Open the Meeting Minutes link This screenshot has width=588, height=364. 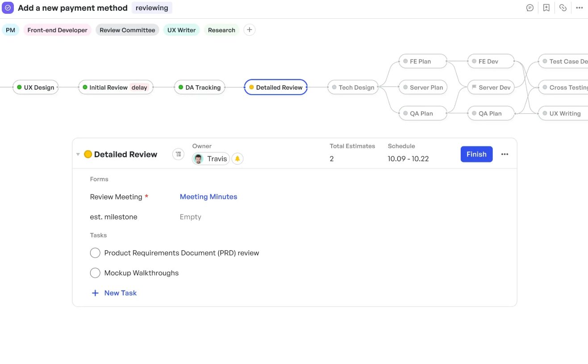[x=209, y=197]
